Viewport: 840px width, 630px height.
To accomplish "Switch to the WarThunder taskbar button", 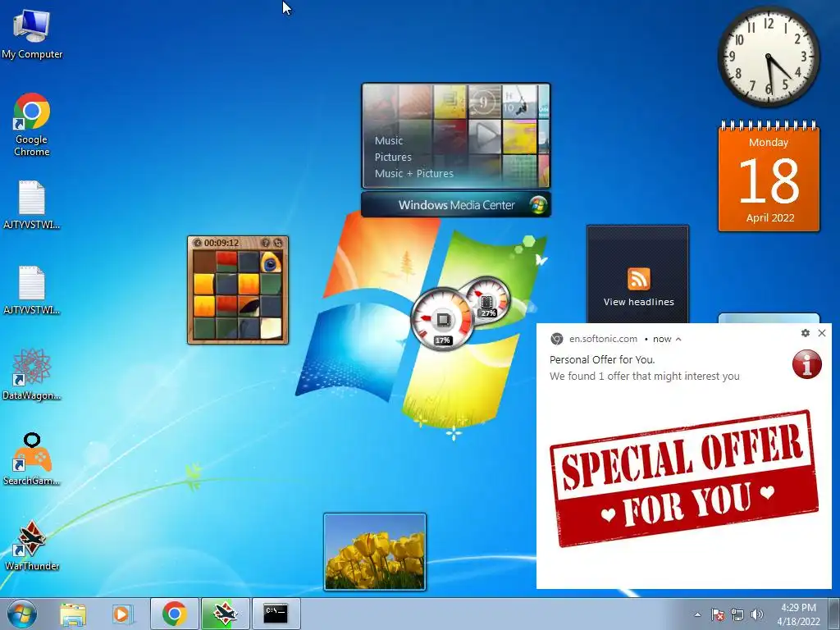I will point(225,614).
